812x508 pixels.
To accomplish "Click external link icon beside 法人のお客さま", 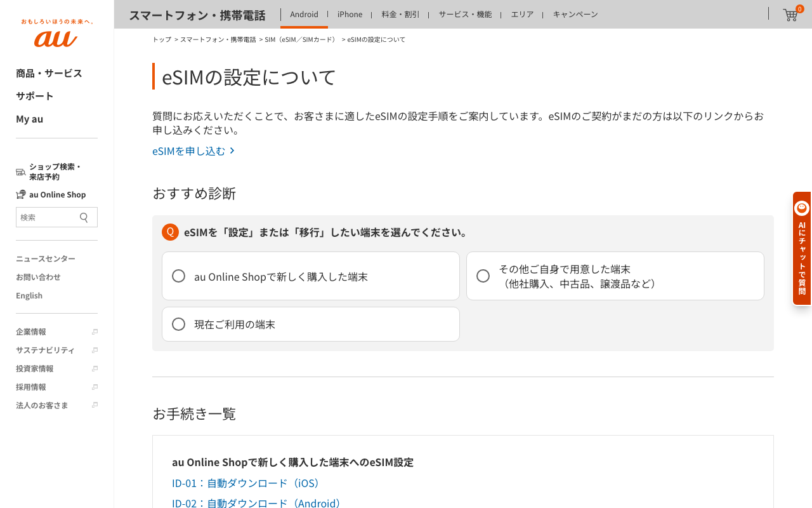I will pyautogui.click(x=95, y=405).
